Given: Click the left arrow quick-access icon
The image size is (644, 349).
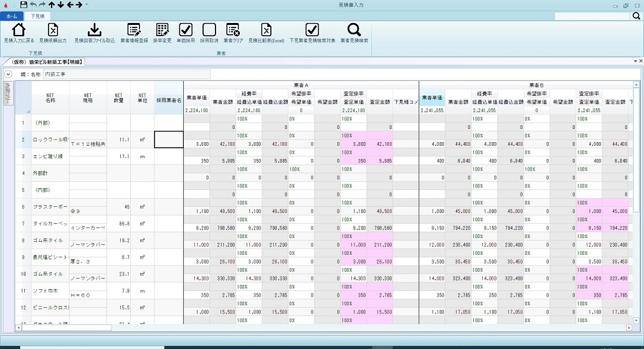Looking at the screenshot, I should (70, 5).
